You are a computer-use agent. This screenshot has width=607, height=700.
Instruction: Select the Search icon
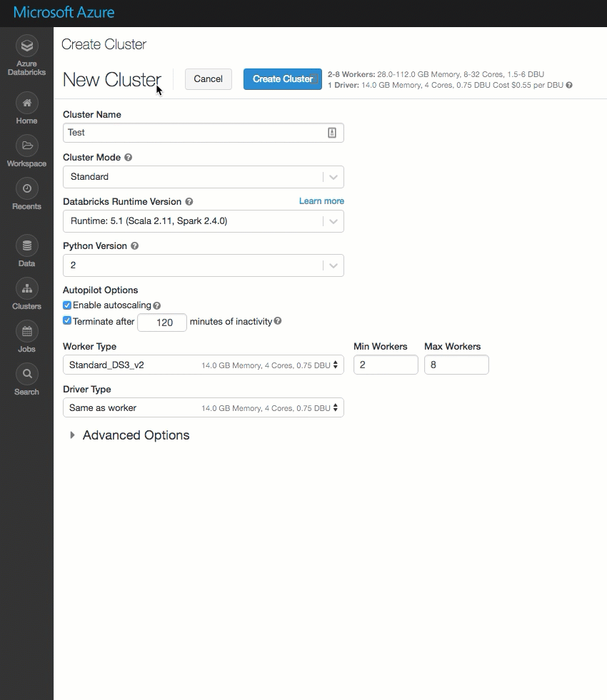point(26,374)
